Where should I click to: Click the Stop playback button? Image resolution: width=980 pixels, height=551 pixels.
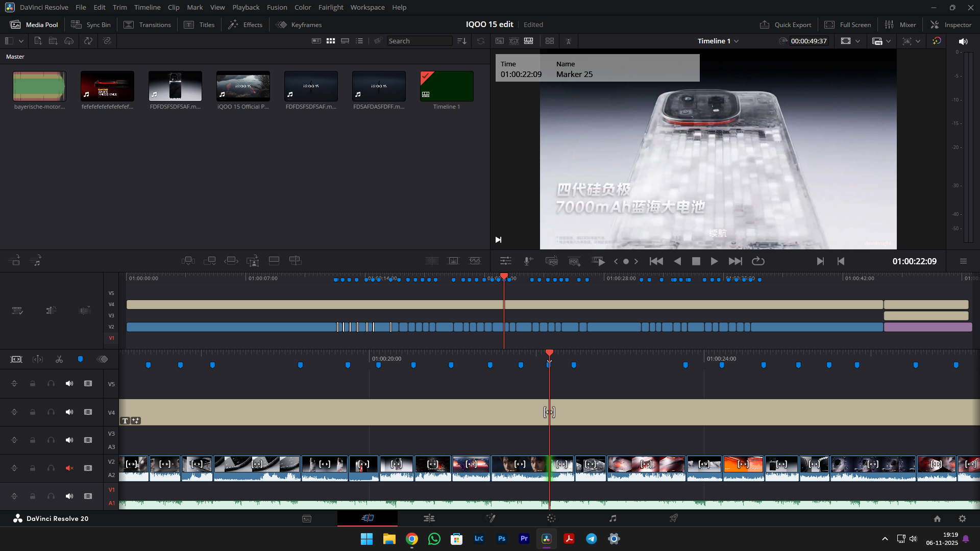point(696,261)
